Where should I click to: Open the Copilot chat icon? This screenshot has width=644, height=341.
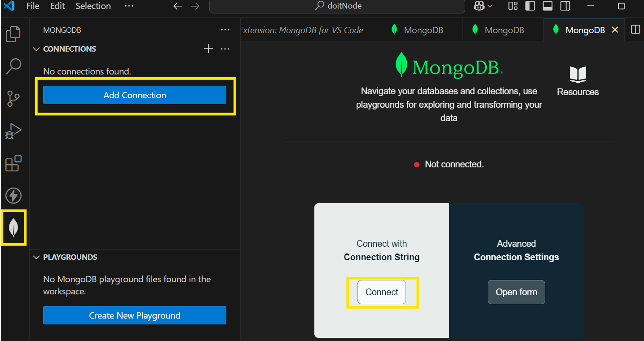[479, 6]
